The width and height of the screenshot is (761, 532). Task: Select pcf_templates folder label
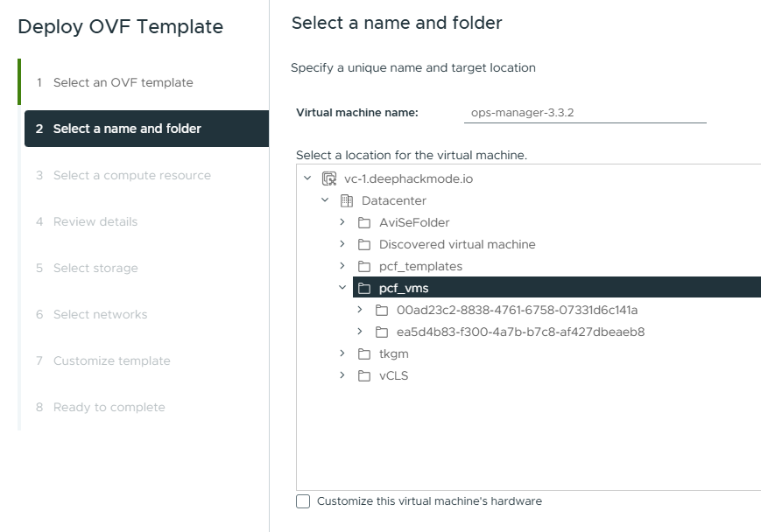point(420,266)
